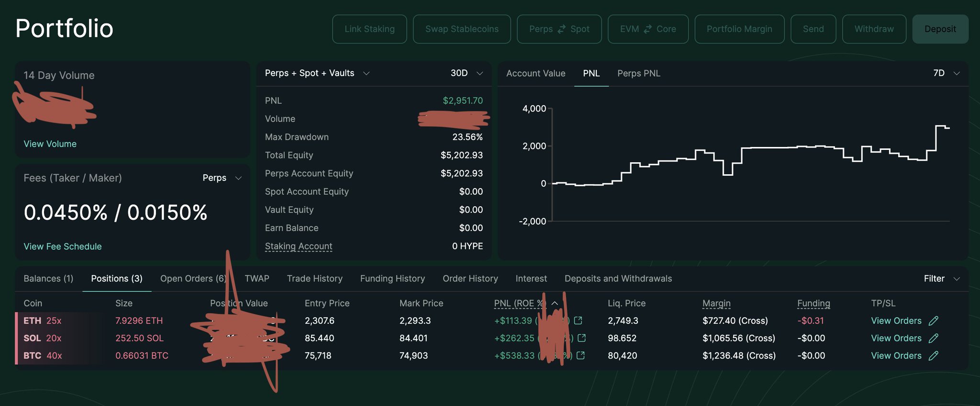Click the Size column header
Screen dimensions: 980x406
[124, 304]
